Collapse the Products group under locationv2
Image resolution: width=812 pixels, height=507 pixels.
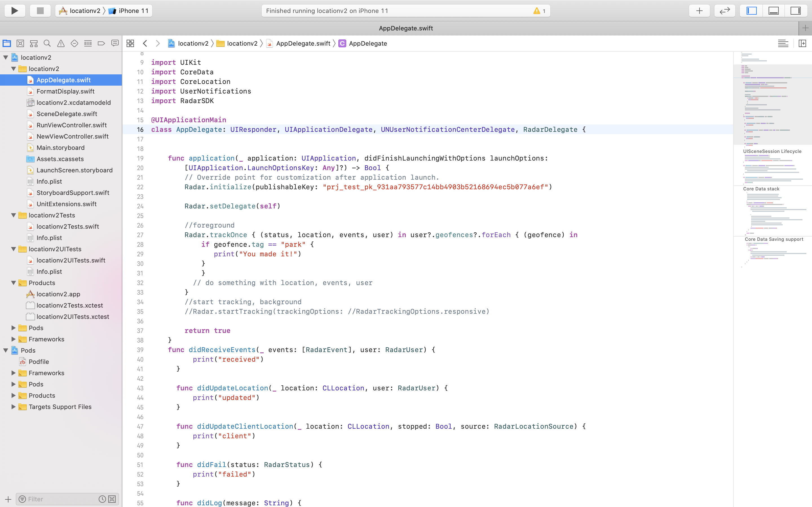14,283
